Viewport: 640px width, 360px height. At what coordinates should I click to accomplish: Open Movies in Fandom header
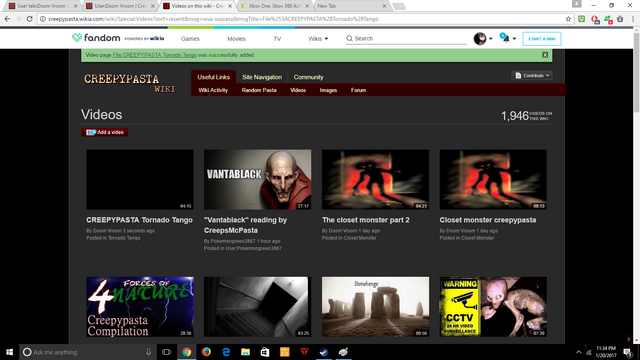point(236,39)
